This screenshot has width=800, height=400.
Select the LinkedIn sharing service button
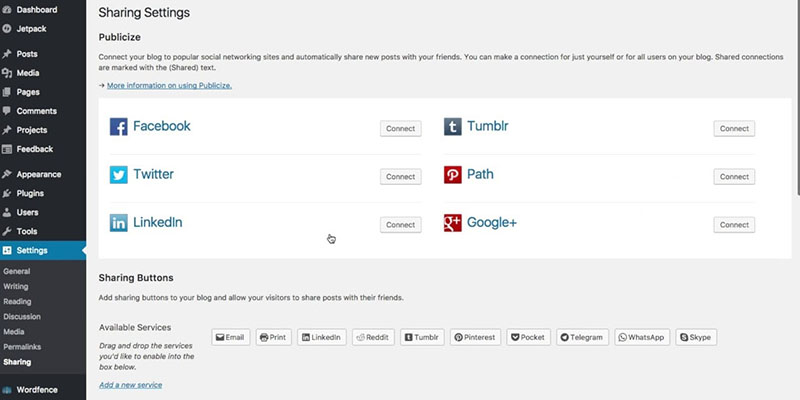pos(321,337)
